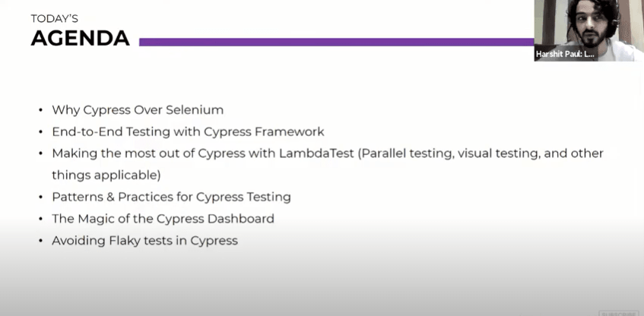Click the faint Subscribe watermark button

point(617,312)
